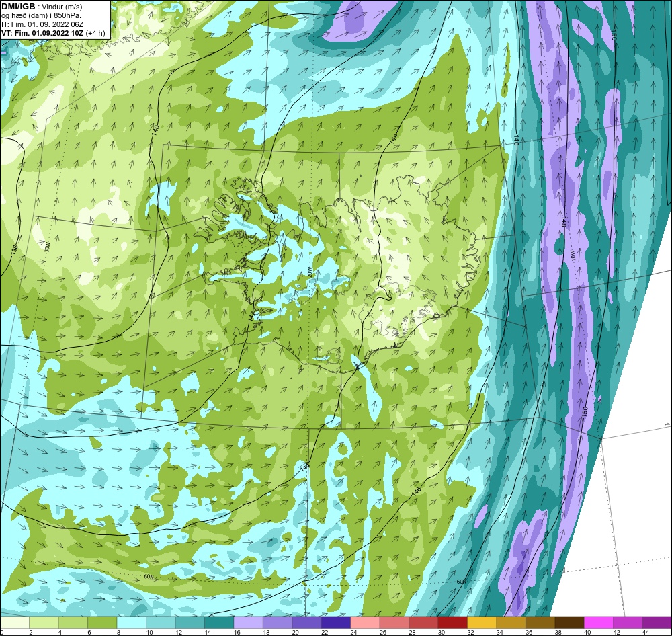This screenshot has width=672, height=636.
Task: Click the legend value 24
Action: coord(353,632)
